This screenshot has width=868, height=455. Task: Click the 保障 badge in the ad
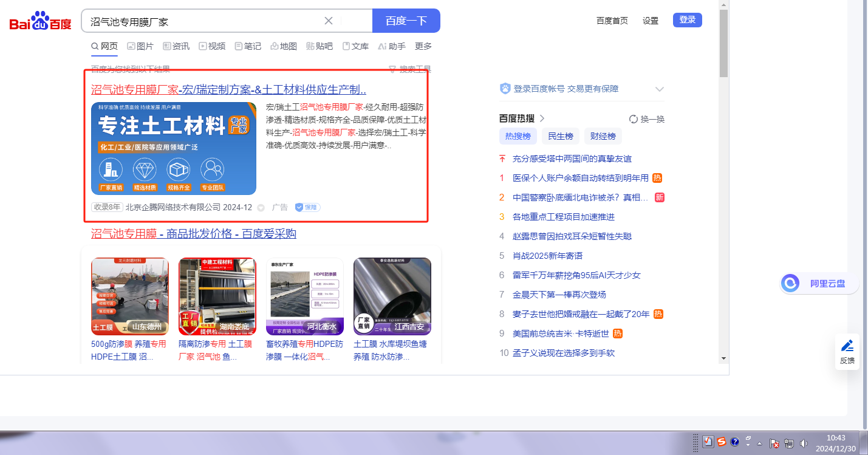click(307, 207)
